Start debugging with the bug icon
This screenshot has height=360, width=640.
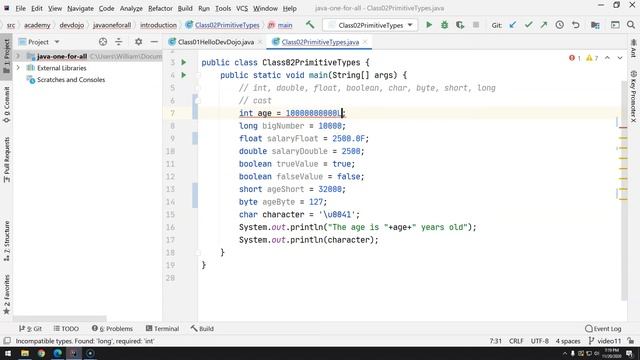[444, 25]
